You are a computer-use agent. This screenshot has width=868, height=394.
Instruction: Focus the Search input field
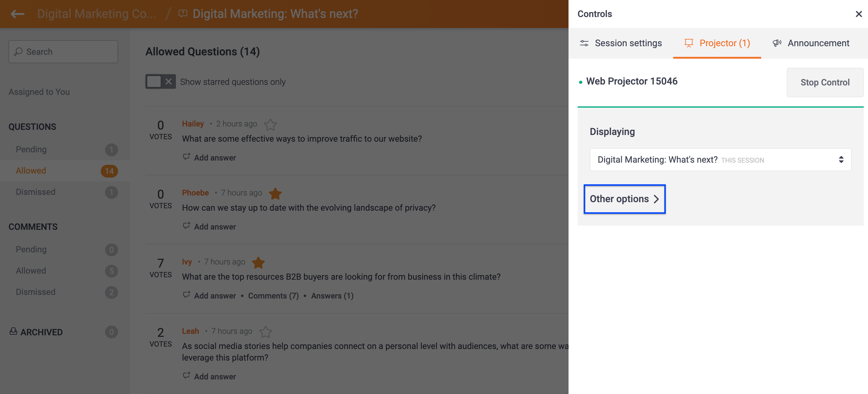pyautogui.click(x=63, y=51)
